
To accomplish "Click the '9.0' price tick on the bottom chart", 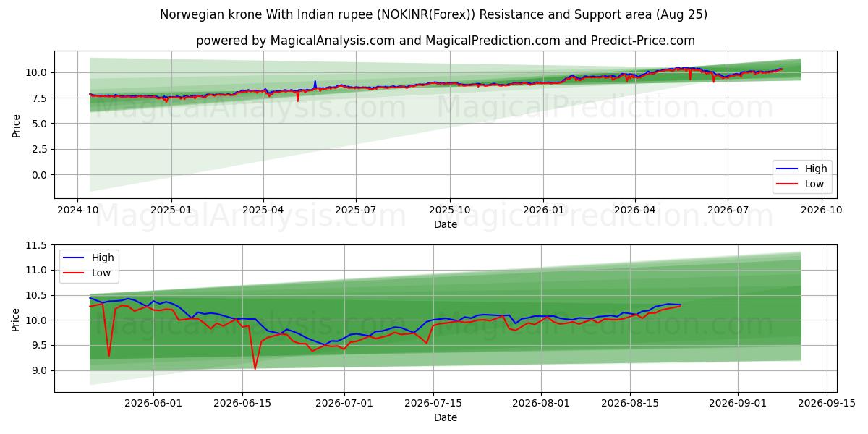I will (41, 371).
